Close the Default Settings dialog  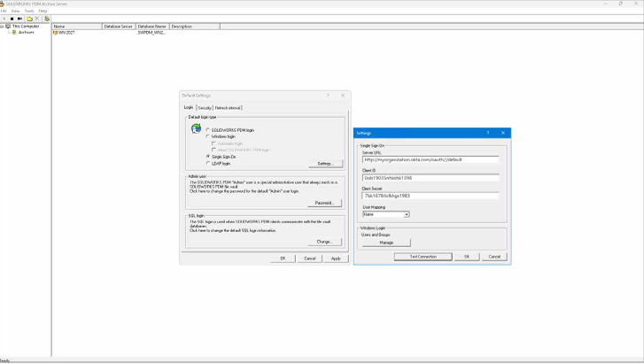pos(343,96)
